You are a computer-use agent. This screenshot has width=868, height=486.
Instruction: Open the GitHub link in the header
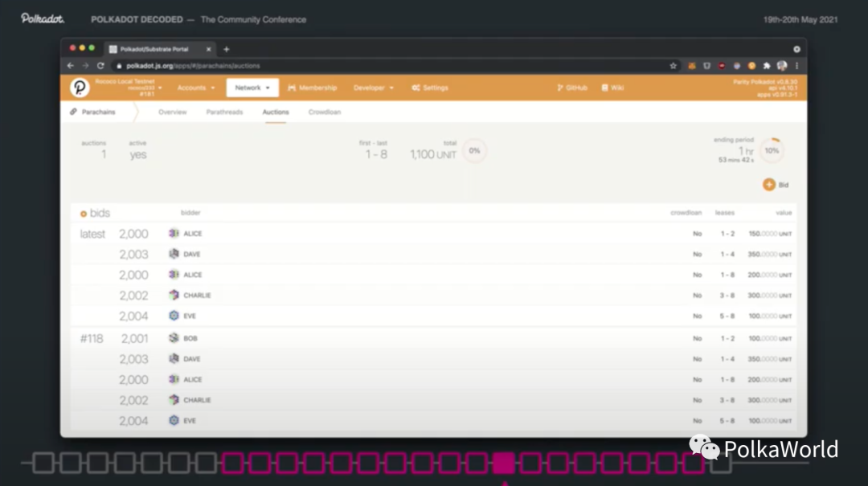(x=572, y=88)
